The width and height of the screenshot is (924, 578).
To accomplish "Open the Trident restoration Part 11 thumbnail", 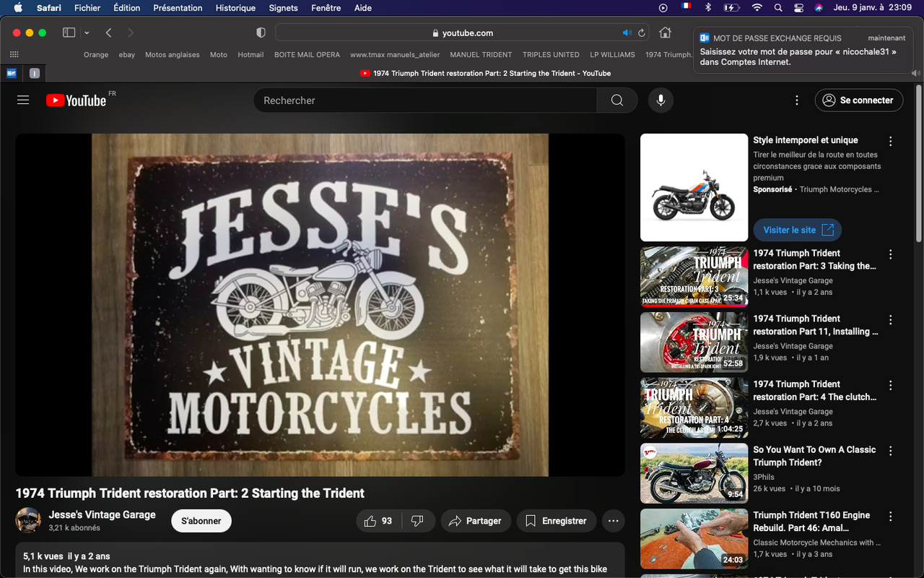I will pyautogui.click(x=694, y=342).
